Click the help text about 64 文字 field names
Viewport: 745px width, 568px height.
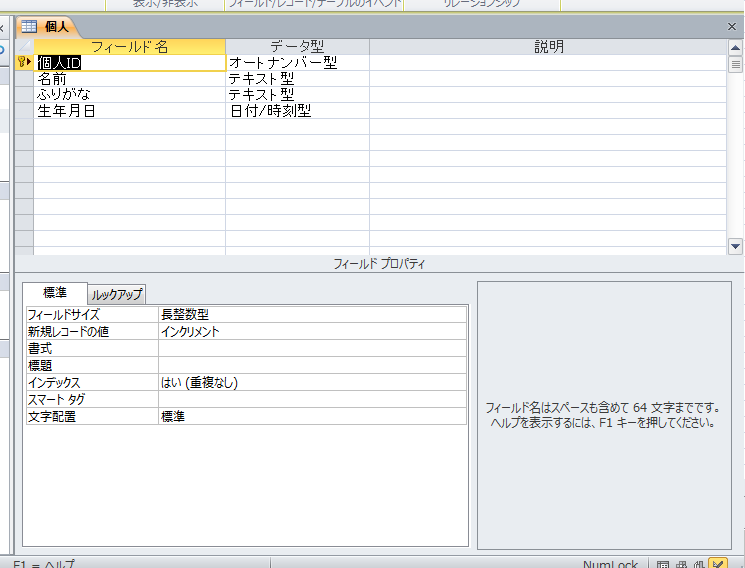603,415
